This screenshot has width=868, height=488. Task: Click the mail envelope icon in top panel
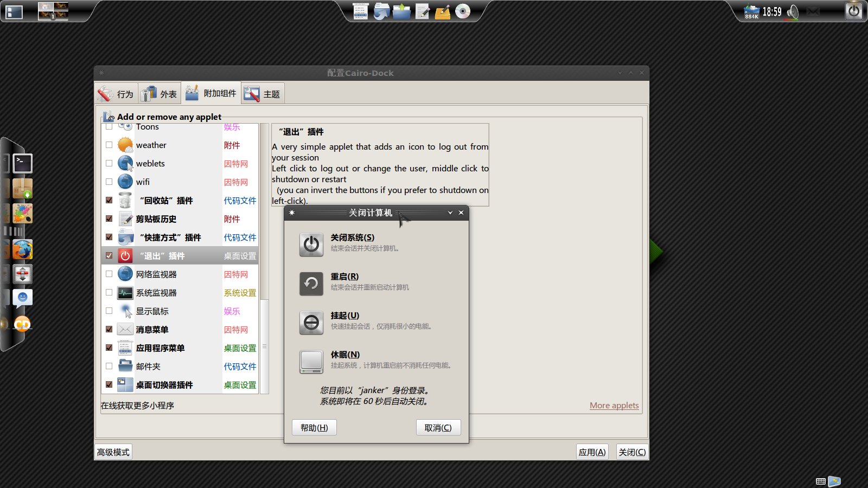[x=813, y=11]
